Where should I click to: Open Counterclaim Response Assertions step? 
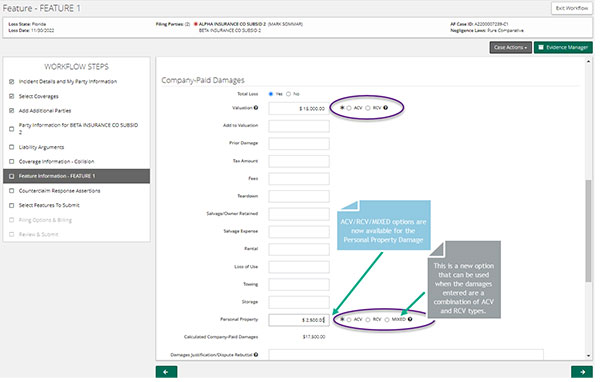tap(59, 191)
